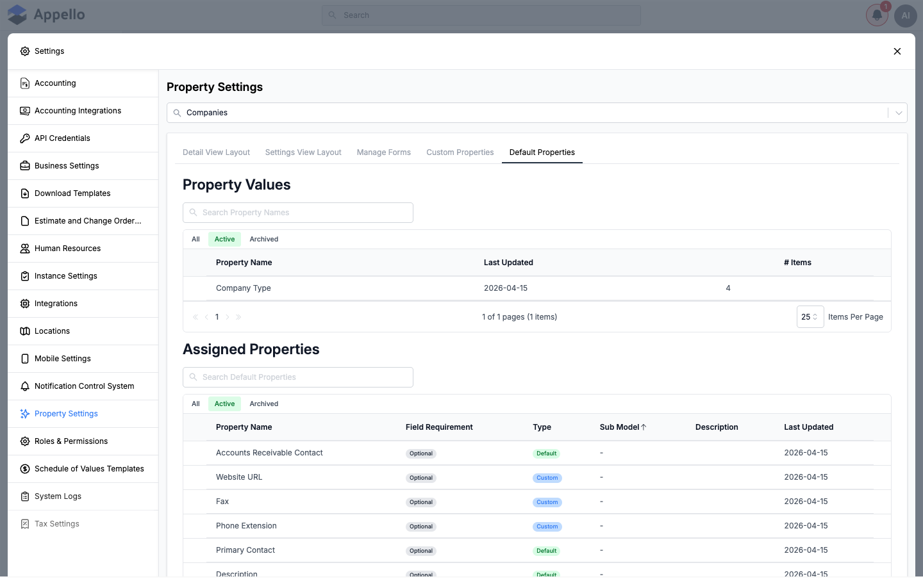The height and width of the screenshot is (588, 923).
Task: Click the Instance Settings clipboard icon
Action: coord(25,276)
